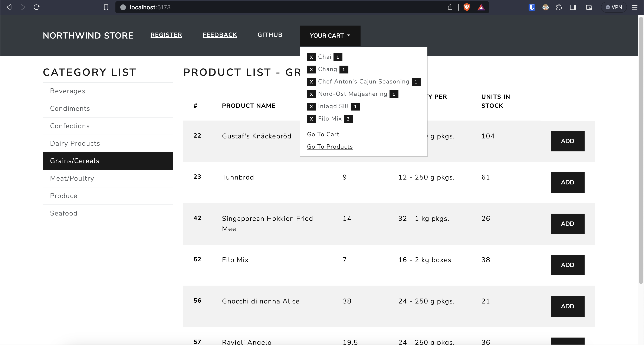
Task: Remove Inlagd Sill from cart
Action: coord(311,106)
